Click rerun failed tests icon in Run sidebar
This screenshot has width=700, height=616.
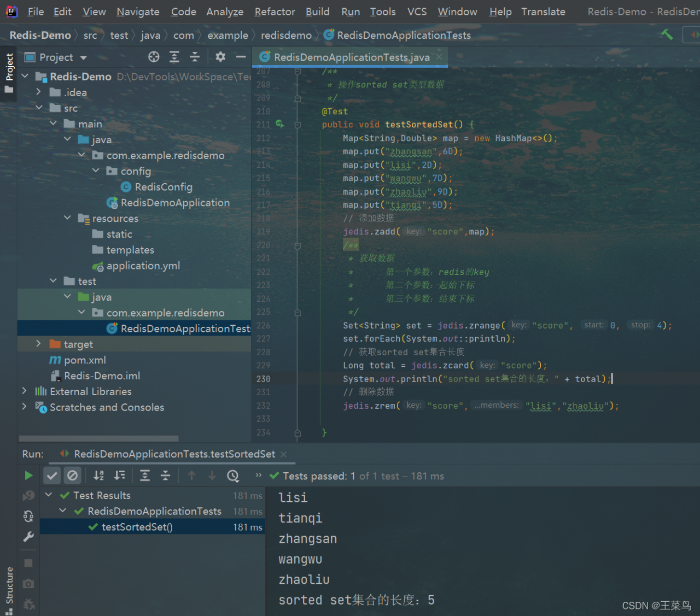tap(28, 496)
